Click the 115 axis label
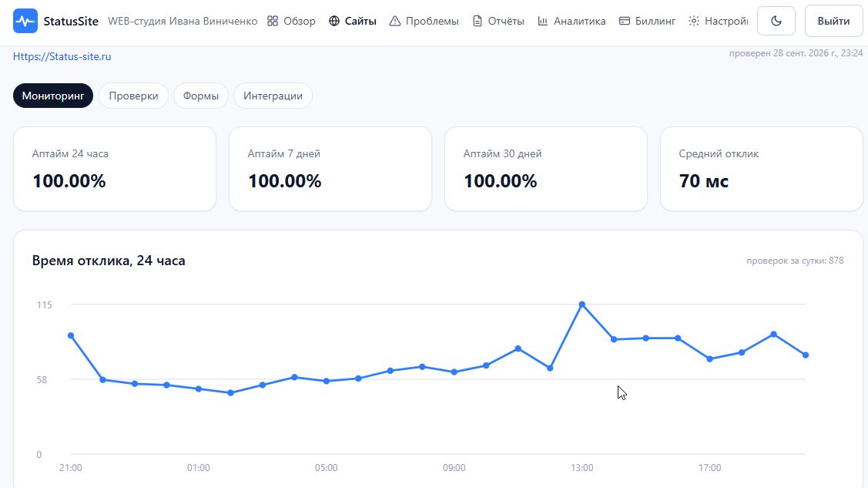The height and width of the screenshot is (488, 868). pyautogui.click(x=45, y=305)
